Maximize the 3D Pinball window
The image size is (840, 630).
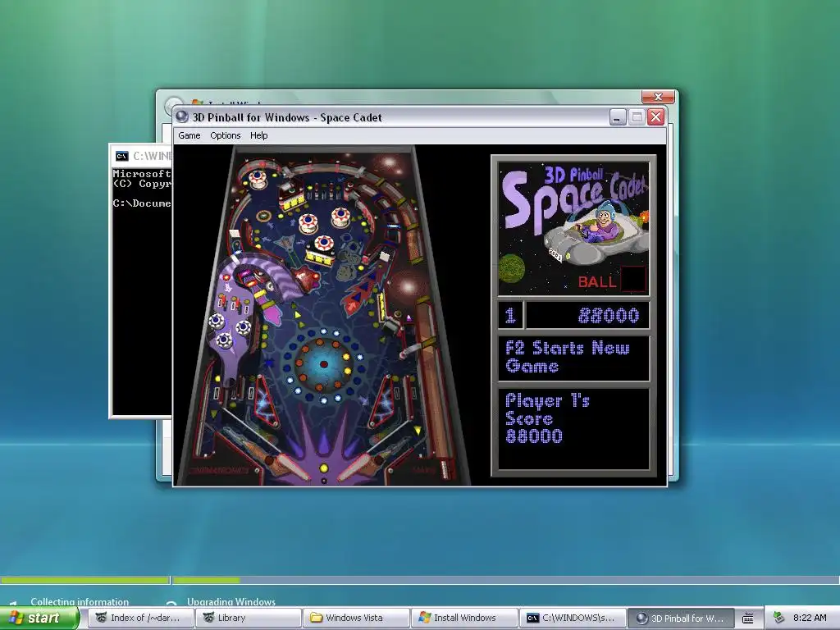click(x=637, y=117)
